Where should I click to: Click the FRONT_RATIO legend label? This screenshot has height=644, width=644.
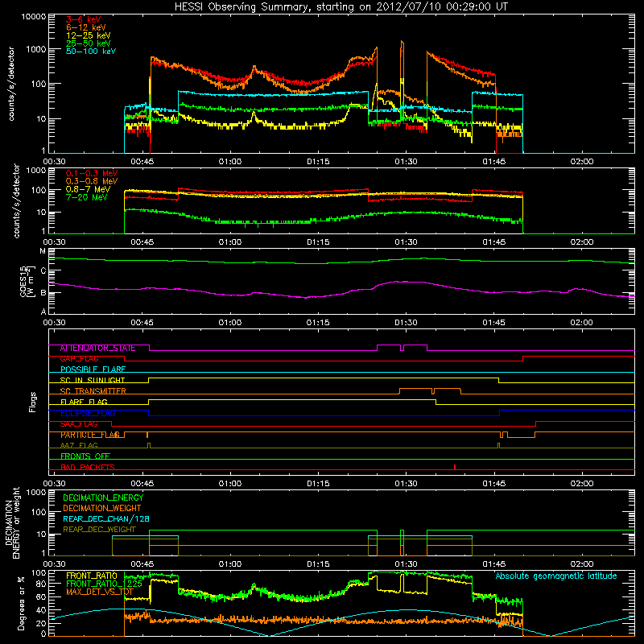pyautogui.click(x=92, y=576)
